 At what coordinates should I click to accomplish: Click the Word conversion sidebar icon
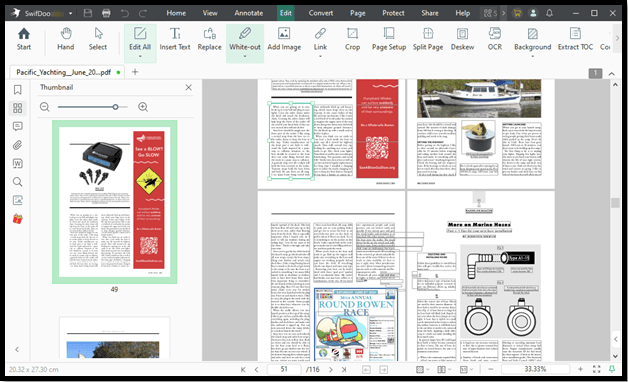pyautogui.click(x=18, y=163)
